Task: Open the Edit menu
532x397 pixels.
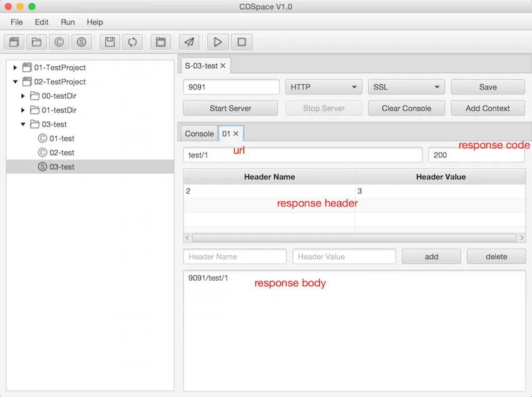Action: click(42, 22)
